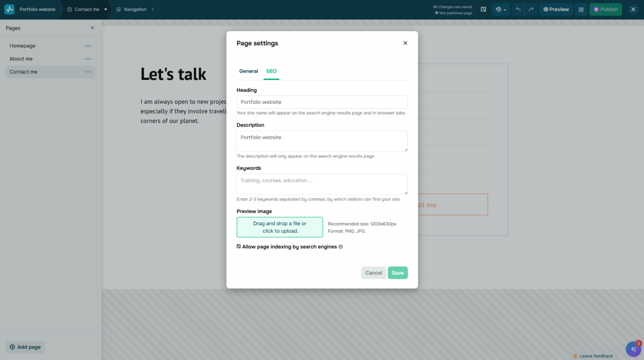Click the Add page button

(25, 347)
